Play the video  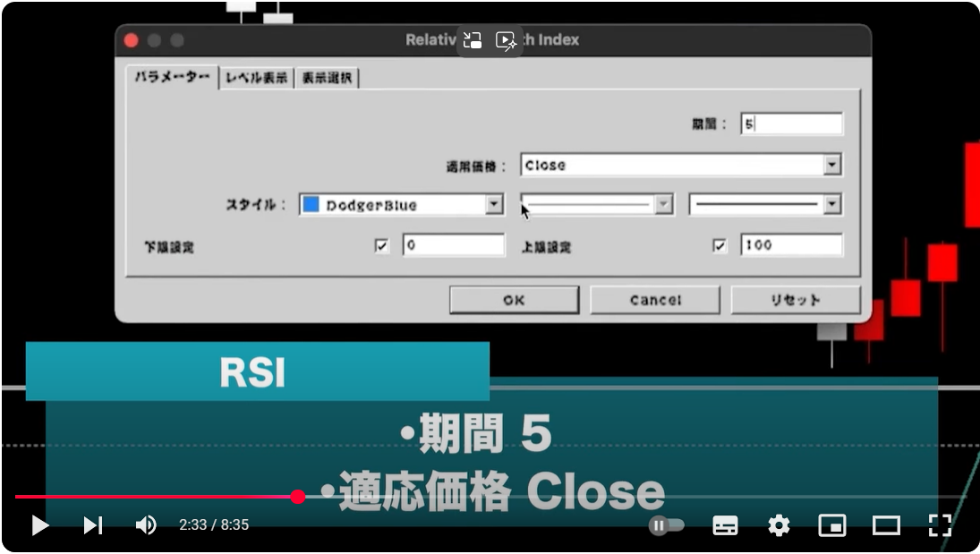point(40,525)
